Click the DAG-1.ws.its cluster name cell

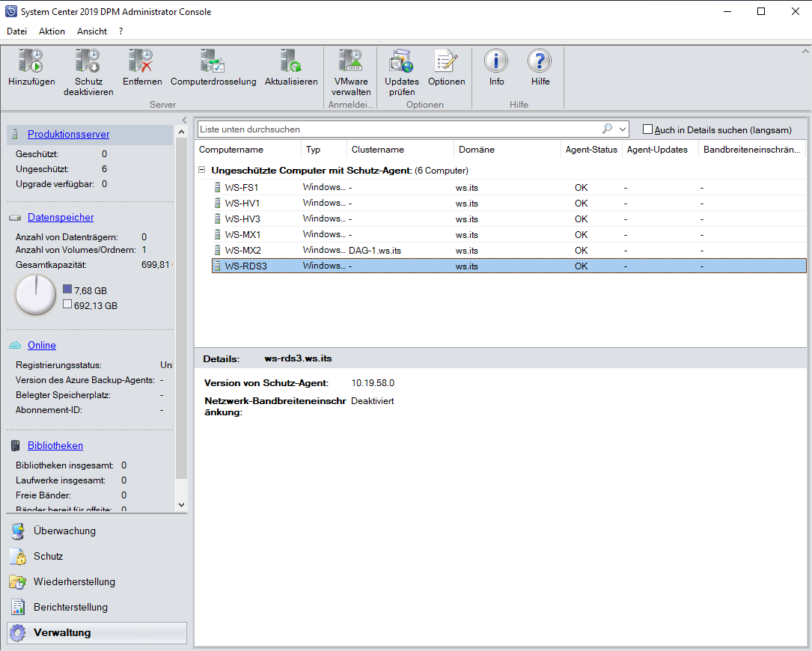coord(375,250)
